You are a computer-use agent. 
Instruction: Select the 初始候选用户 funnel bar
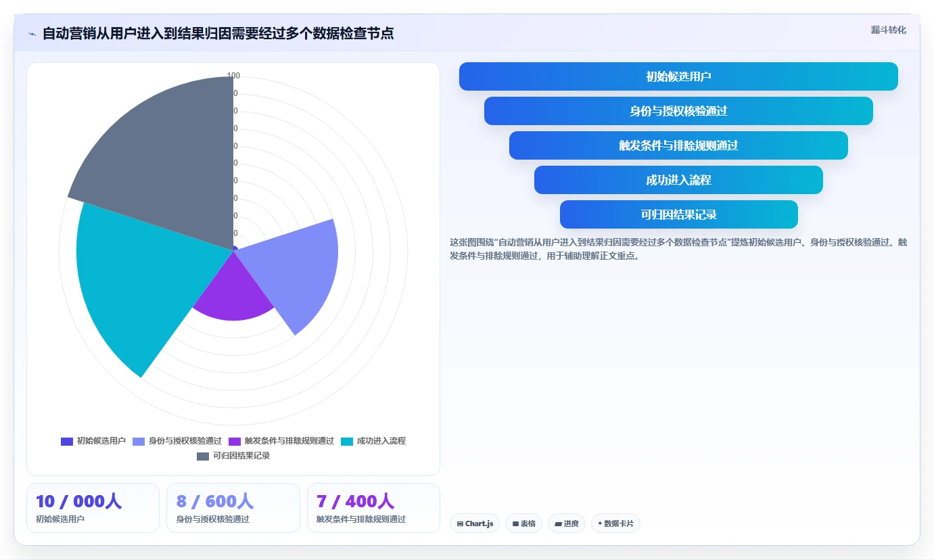click(678, 76)
